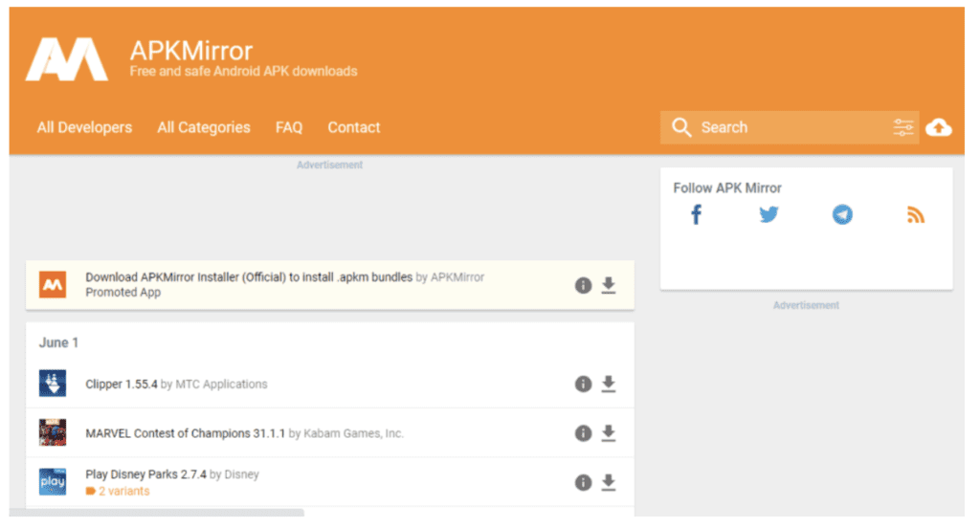The width and height of the screenshot is (980, 528).
Task: Open the Facebook follow icon
Action: [x=696, y=215]
